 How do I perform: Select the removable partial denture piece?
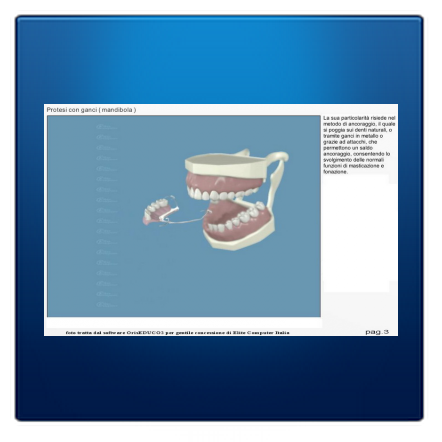tap(161, 211)
